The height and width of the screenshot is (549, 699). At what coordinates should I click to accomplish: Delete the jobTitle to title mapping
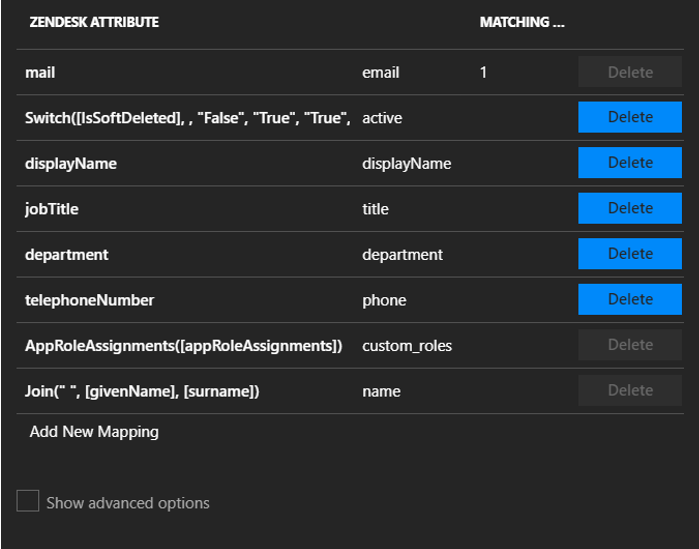pos(630,208)
